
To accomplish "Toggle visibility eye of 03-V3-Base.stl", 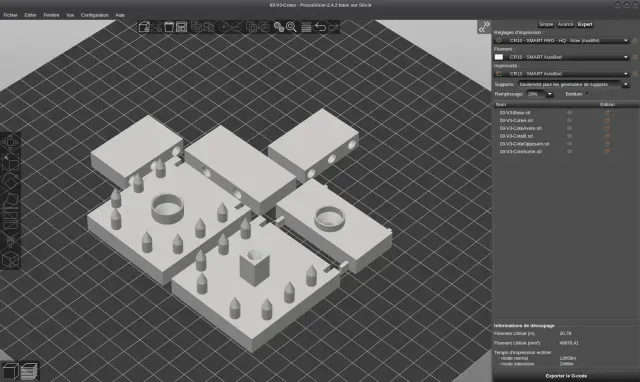I will [569, 113].
